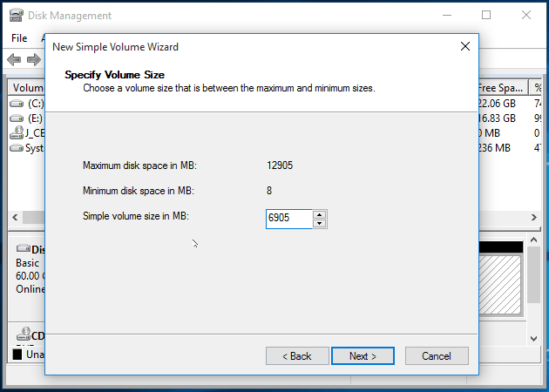Click the Free Space column header
This screenshot has height=392, width=549.
point(500,88)
